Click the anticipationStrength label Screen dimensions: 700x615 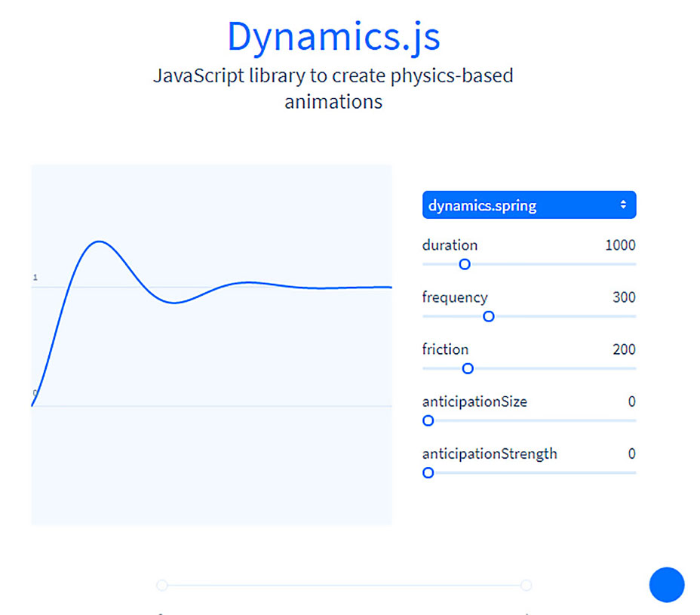(490, 454)
